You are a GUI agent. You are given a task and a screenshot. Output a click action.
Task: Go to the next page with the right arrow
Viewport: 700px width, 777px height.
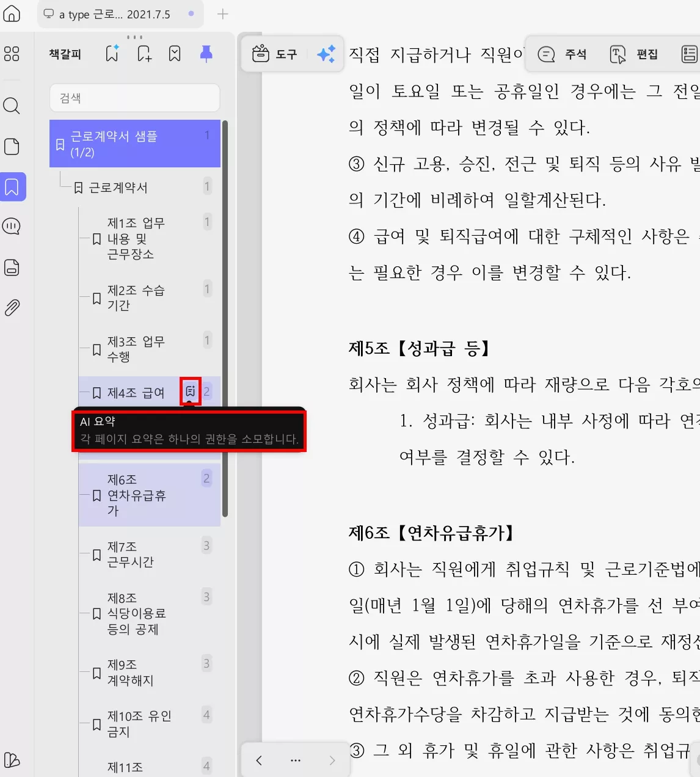[332, 760]
